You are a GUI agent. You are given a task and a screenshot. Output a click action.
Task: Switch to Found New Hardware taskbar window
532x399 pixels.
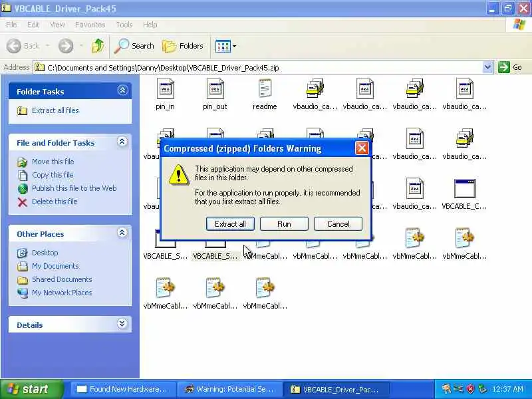pyautogui.click(x=123, y=389)
